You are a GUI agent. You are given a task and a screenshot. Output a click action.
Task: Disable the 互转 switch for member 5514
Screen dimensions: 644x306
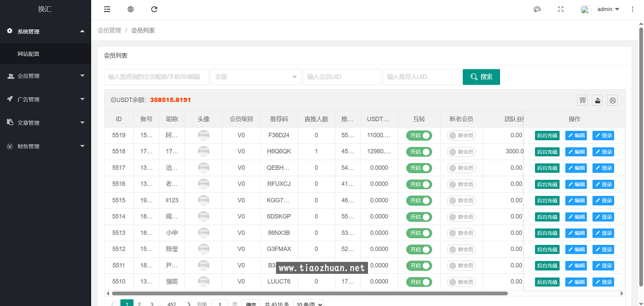click(x=419, y=217)
